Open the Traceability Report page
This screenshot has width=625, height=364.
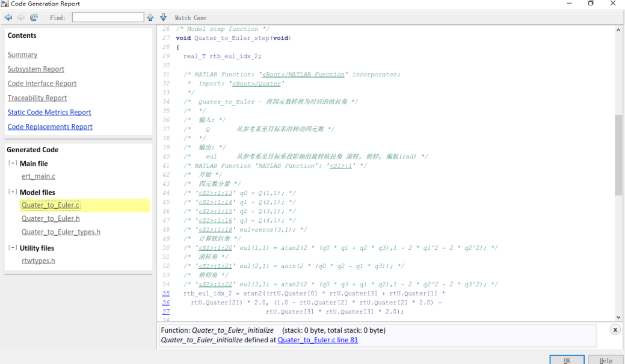[x=37, y=97]
